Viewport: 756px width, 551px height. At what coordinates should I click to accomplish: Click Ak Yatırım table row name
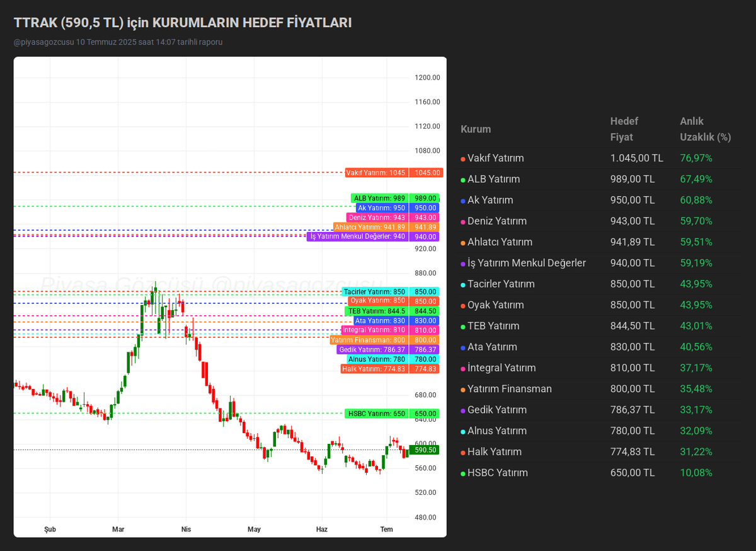tap(490, 200)
